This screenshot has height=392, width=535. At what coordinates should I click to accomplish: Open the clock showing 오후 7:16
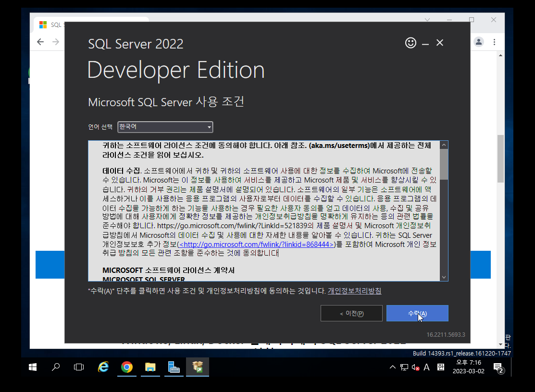point(469,367)
